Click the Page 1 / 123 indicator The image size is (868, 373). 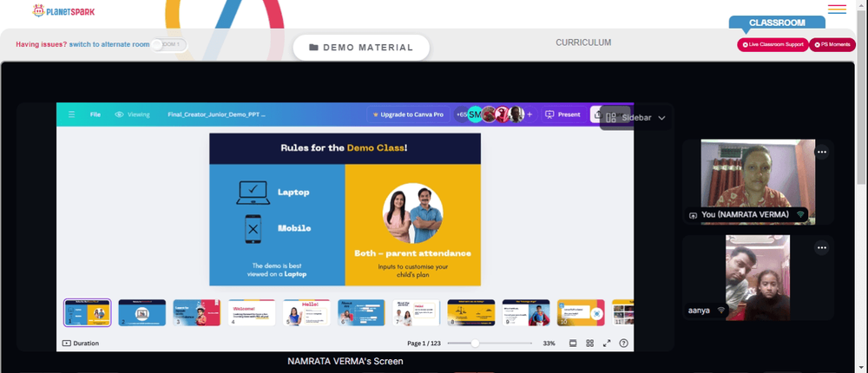[x=424, y=344]
